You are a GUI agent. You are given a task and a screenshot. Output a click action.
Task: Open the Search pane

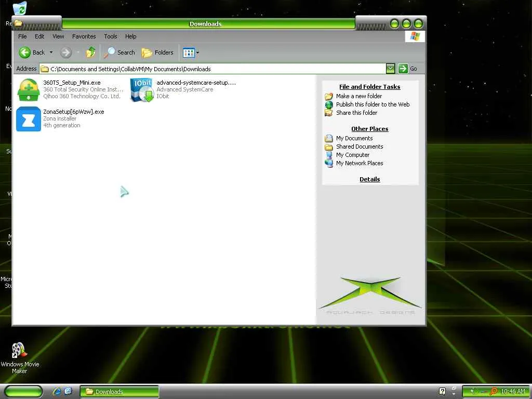tap(119, 52)
